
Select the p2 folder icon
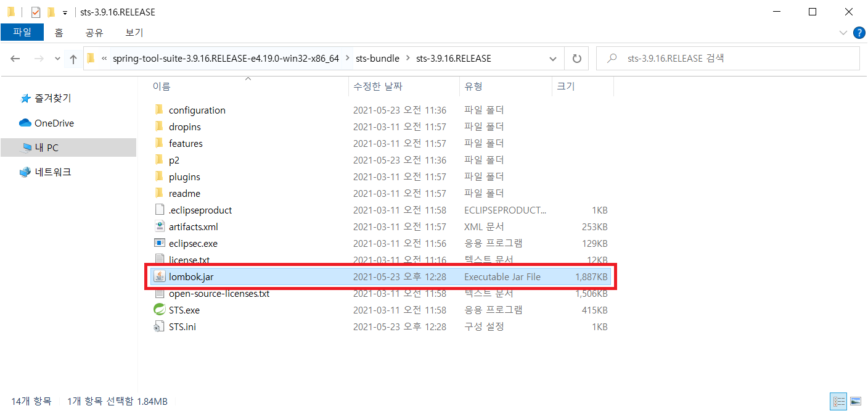(x=159, y=160)
